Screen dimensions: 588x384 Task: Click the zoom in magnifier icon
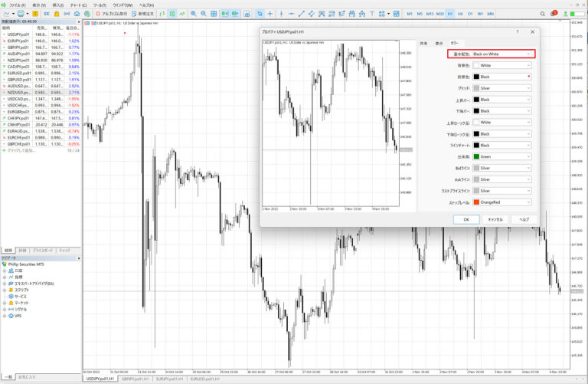[194, 14]
